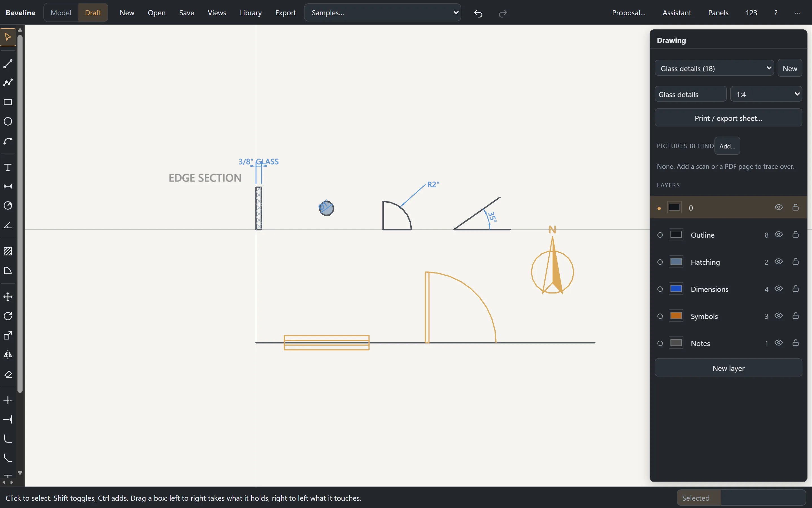This screenshot has width=812, height=508.
Task: Select the Scale tool
Action: coord(8,335)
